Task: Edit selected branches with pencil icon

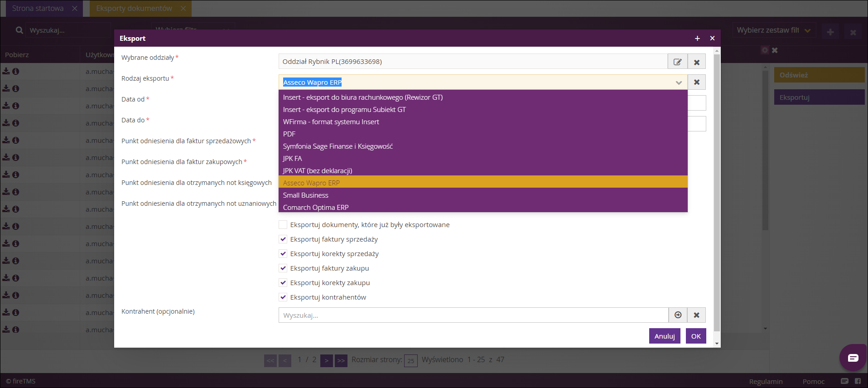Action: pyautogui.click(x=677, y=62)
